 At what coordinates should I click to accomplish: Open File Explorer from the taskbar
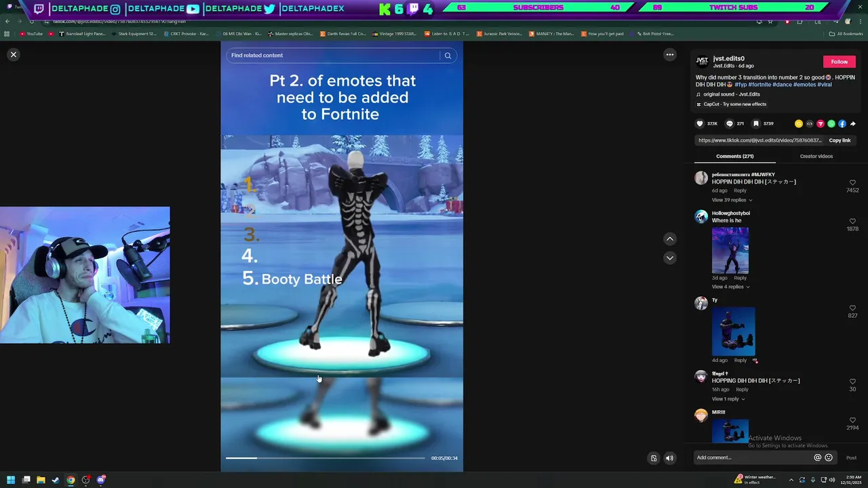pyautogui.click(x=41, y=480)
